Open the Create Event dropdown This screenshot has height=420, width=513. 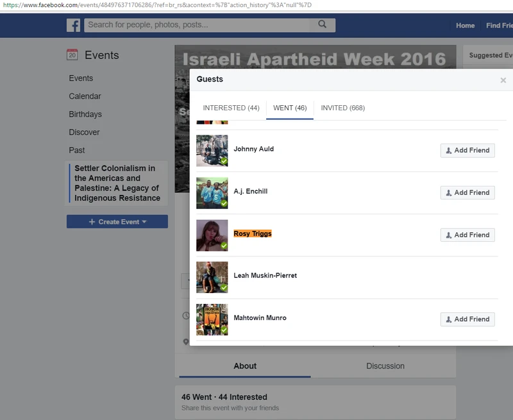(117, 222)
